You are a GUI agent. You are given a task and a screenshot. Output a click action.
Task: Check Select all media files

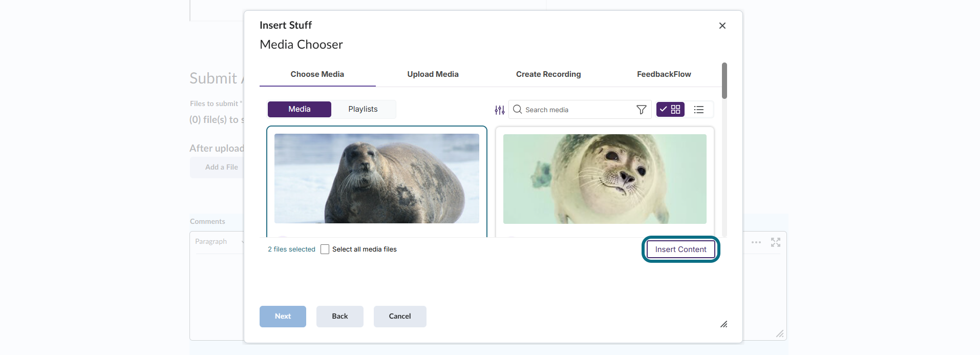click(x=325, y=249)
